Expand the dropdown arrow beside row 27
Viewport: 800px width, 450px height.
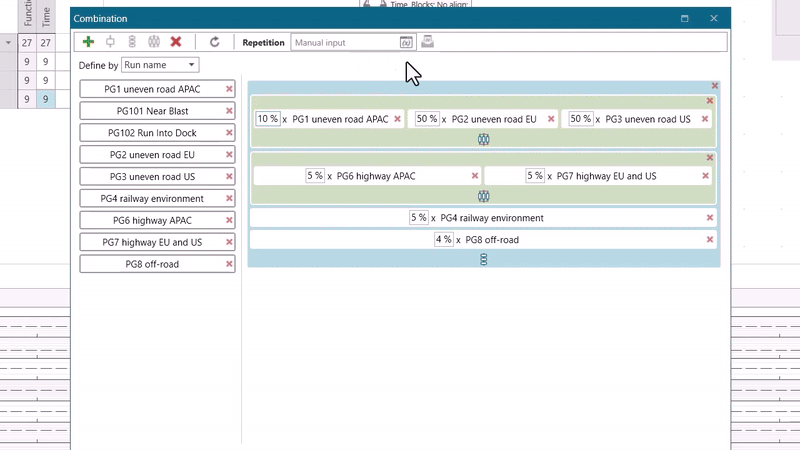(x=9, y=43)
